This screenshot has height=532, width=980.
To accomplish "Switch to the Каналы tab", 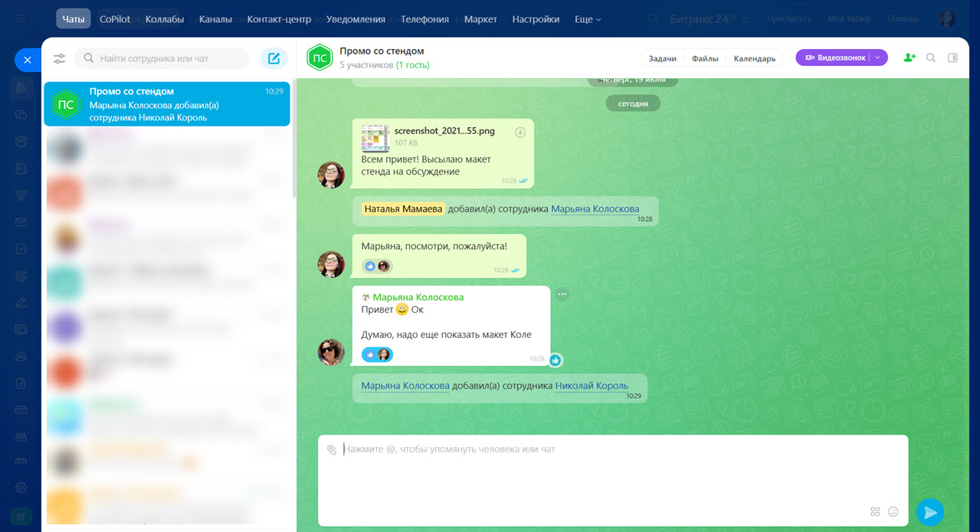I will pyautogui.click(x=215, y=19).
